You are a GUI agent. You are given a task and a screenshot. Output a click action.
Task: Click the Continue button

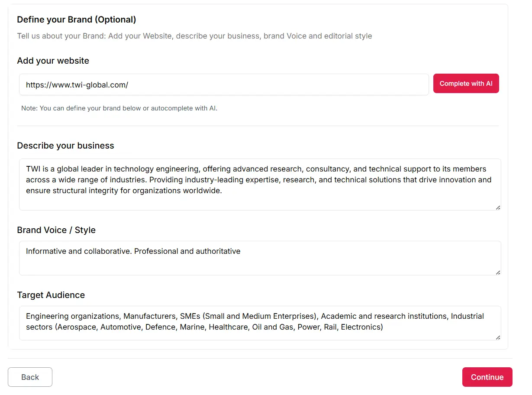(x=487, y=377)
